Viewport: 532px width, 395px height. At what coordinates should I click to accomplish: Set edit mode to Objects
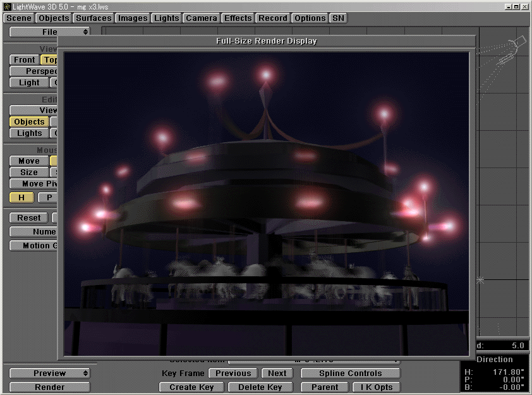(x=29, y=121)
